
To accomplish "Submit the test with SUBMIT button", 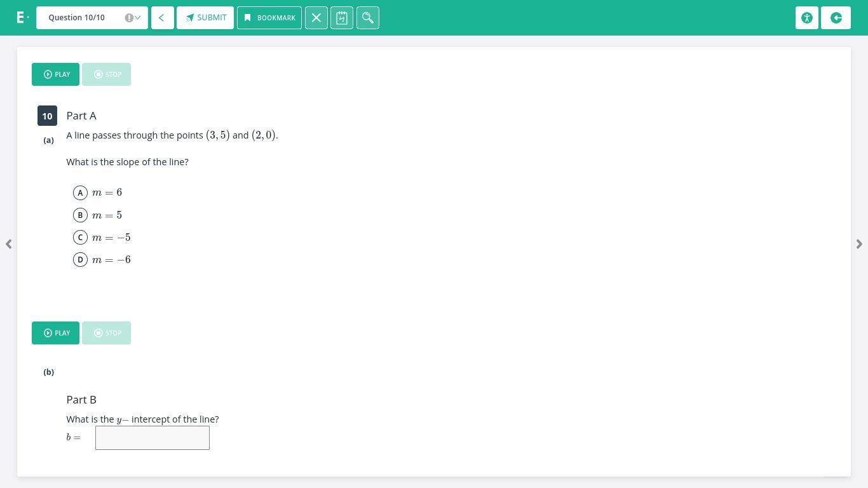I will [205, 18].
